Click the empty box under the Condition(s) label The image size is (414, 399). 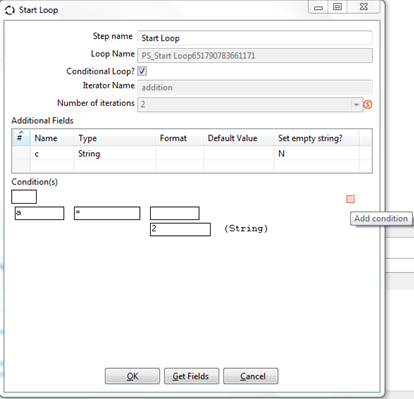[24, 197]
